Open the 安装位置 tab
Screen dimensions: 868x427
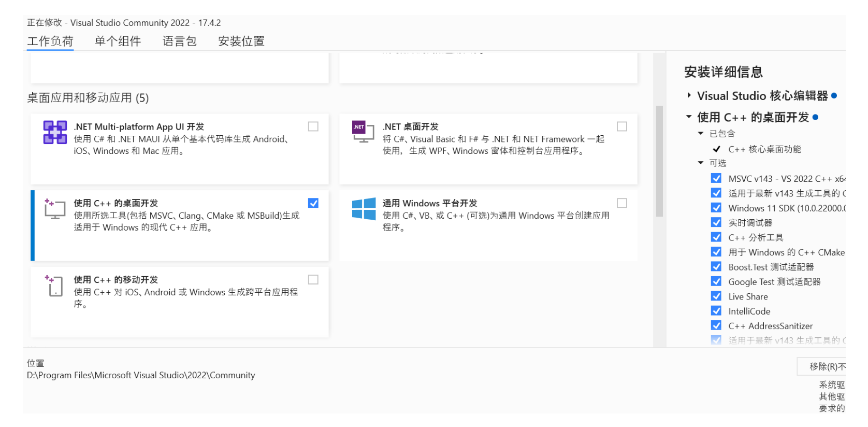tap(241, 41)
